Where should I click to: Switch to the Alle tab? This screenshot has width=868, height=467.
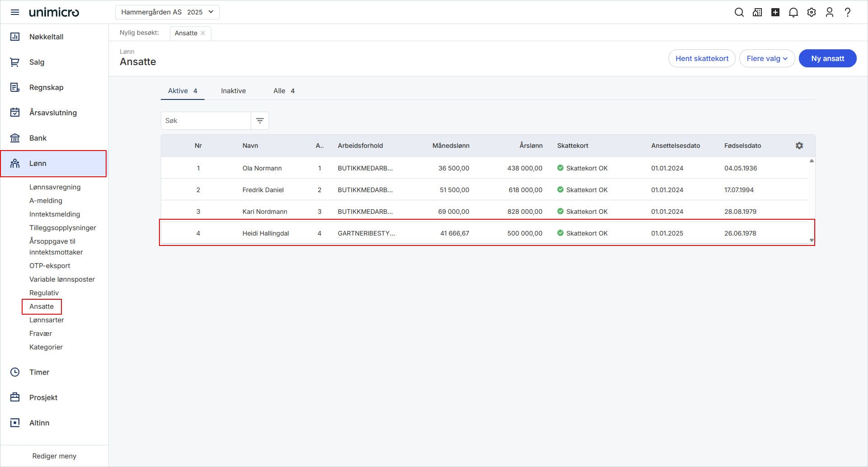pos(283,91)
